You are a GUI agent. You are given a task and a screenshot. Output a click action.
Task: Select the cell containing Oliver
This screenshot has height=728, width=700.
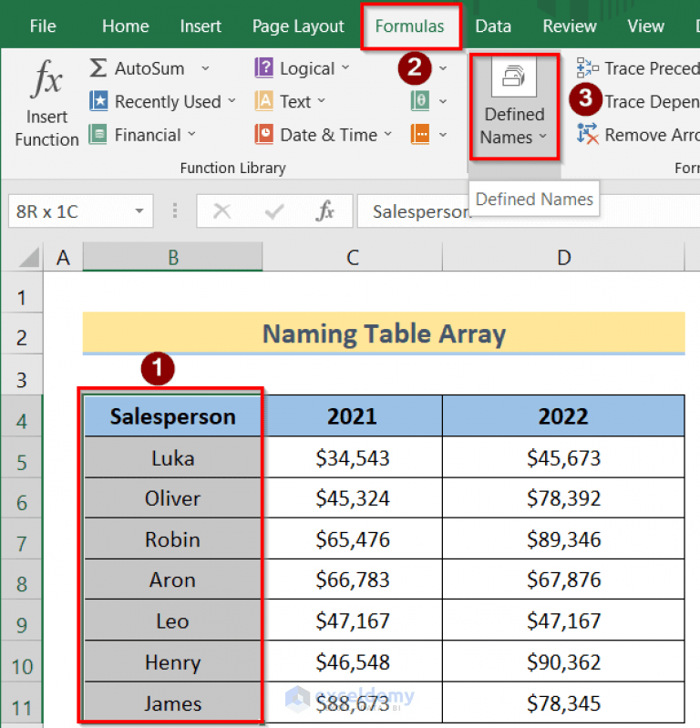click(x=173, y=498)
